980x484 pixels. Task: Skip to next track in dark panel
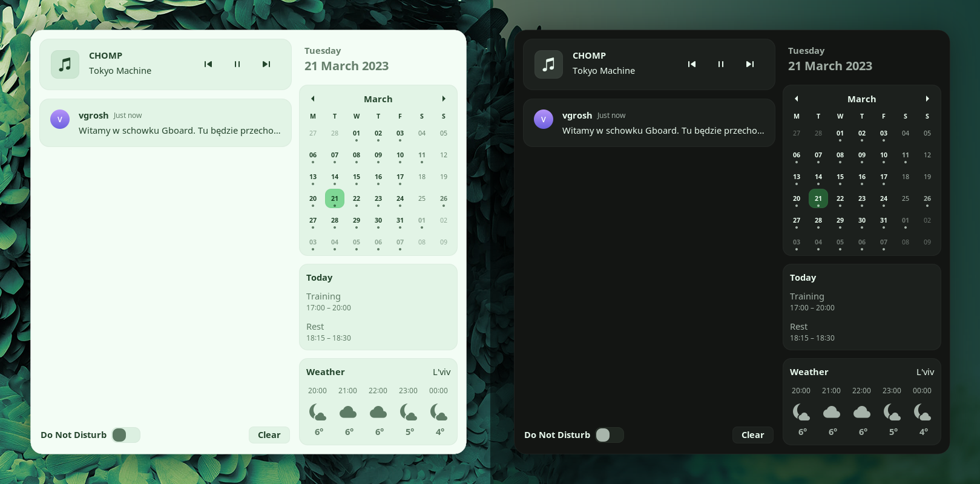(x=750, y=64)
